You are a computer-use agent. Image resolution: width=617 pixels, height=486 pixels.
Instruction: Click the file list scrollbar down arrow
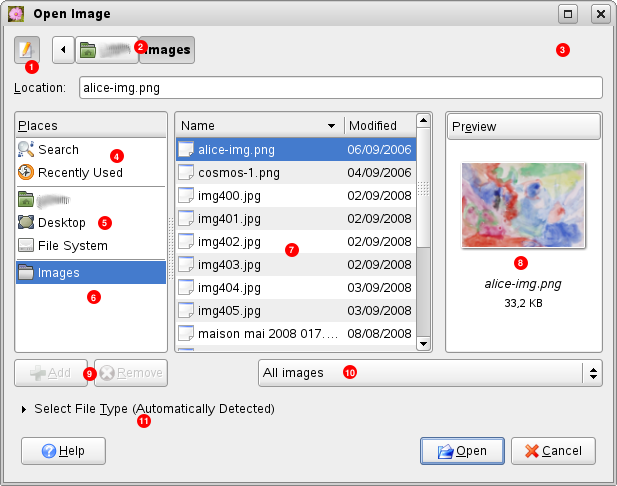(423, 344)
